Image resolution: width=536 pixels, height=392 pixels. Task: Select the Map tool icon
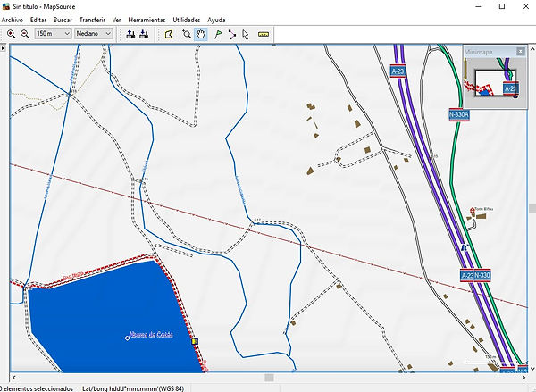[169, 34]
